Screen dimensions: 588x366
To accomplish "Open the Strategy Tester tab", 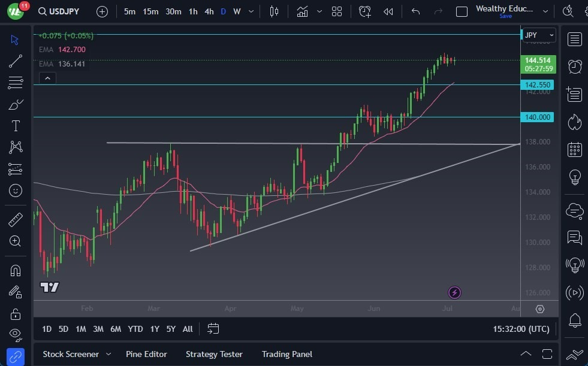I will click(214, 354).
